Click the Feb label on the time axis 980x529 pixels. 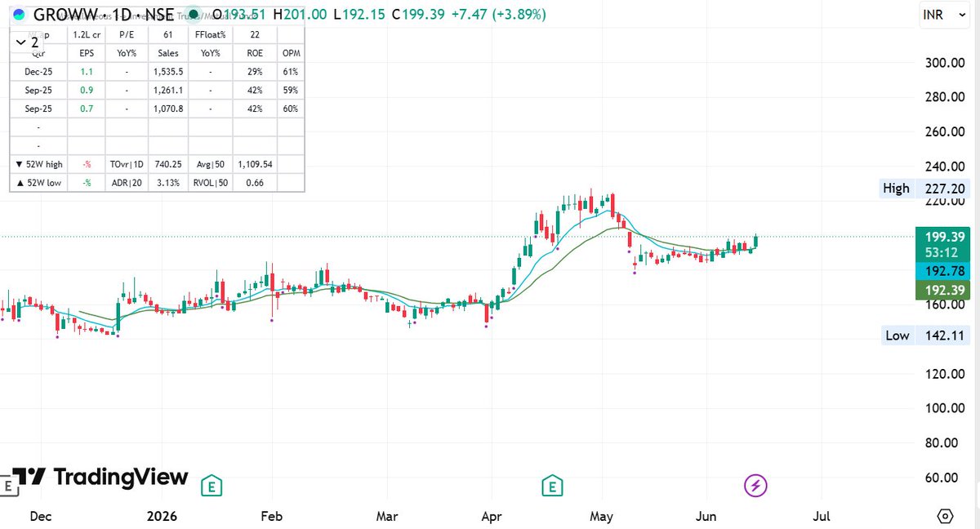point(271,517)
